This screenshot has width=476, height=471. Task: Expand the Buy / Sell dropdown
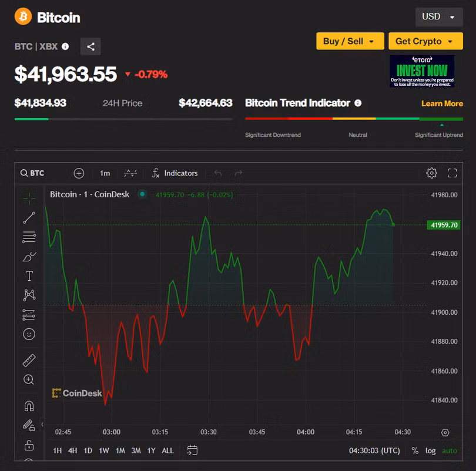(350, 41)
